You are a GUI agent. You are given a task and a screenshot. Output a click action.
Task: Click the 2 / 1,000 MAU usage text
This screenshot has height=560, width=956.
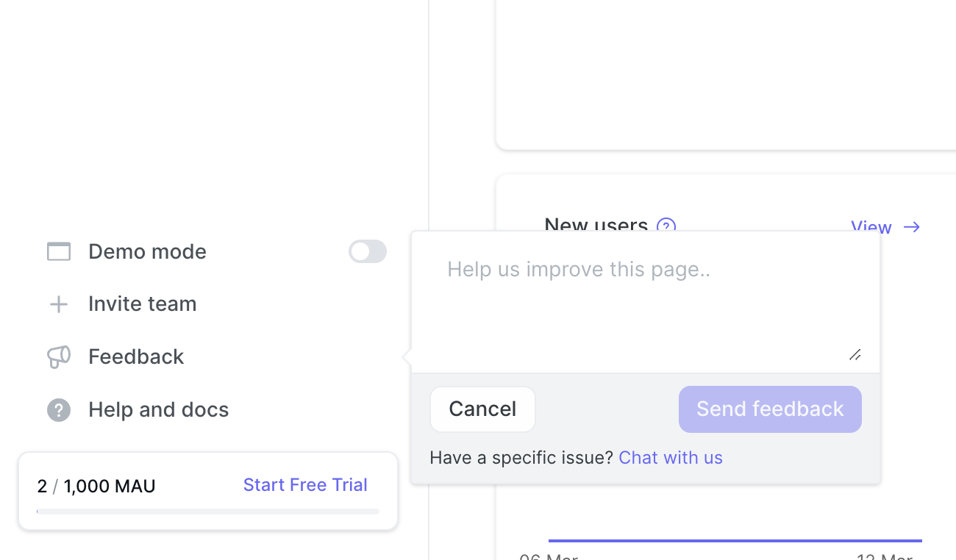click(96, 486)
